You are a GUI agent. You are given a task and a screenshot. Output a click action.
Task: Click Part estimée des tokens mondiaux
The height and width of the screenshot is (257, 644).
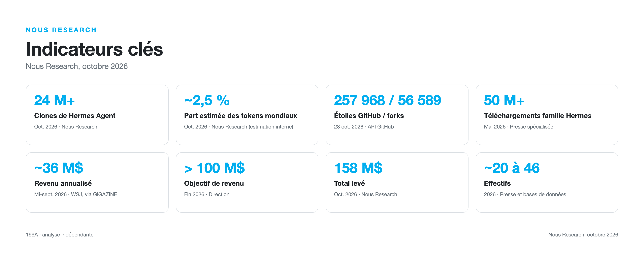coord(240,116)
